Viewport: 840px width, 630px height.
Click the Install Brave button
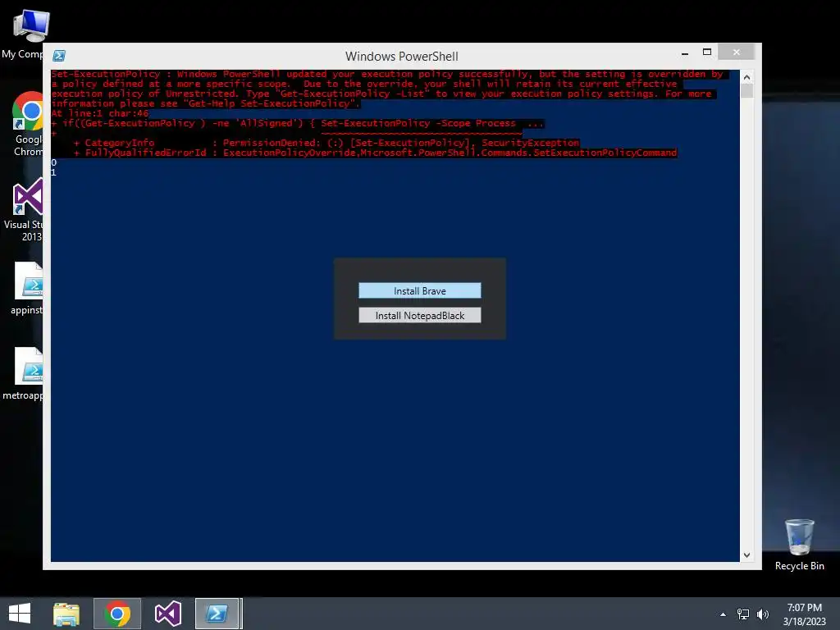tap(419, 290)
